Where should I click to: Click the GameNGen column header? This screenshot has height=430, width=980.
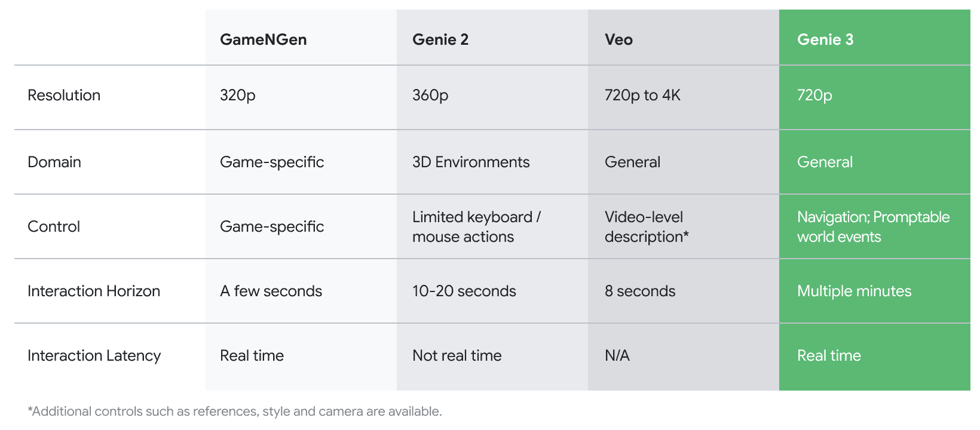(x=264, y=39)
